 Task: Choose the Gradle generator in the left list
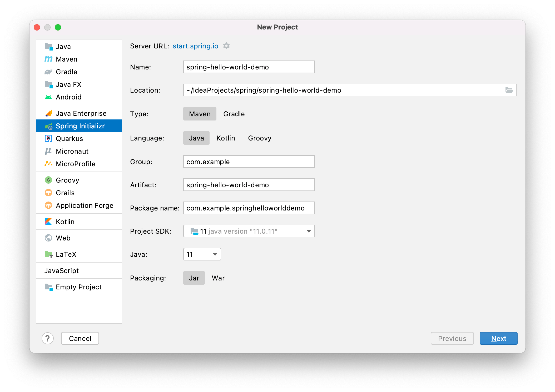[x=66, y=72]
